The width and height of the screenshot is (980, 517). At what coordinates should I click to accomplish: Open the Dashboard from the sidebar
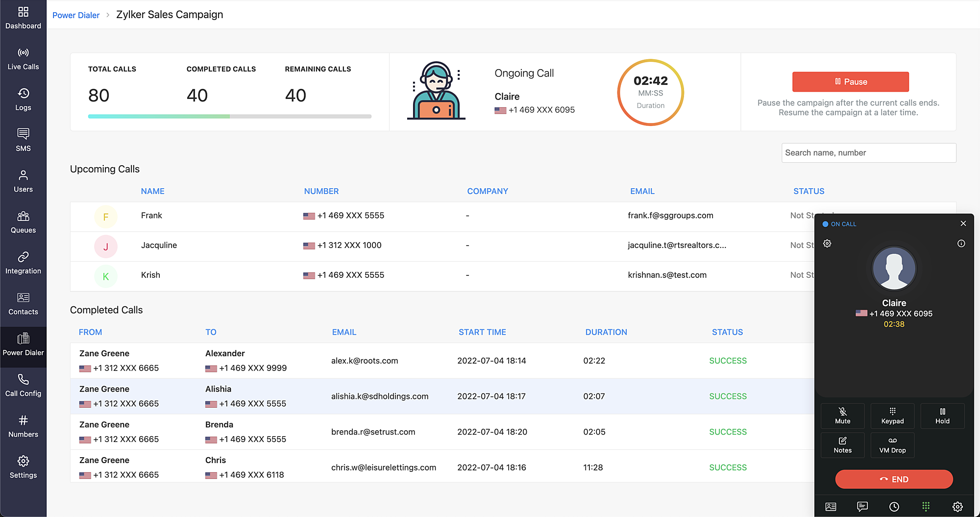(x=23, y=18)
